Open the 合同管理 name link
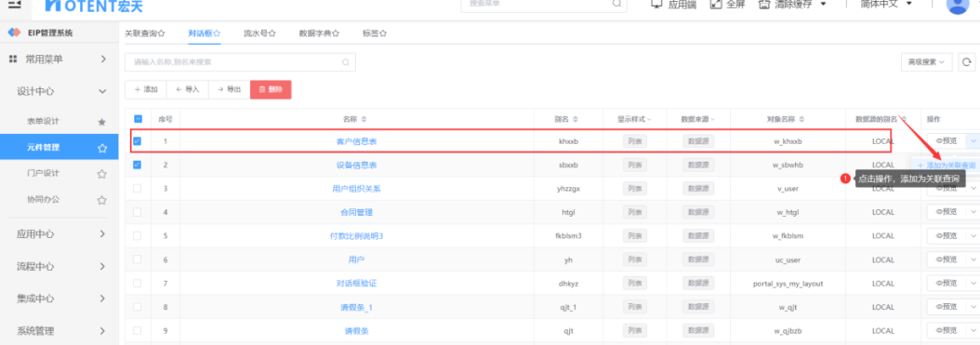The height and width of the screenshot is (345, 980). 356,213
